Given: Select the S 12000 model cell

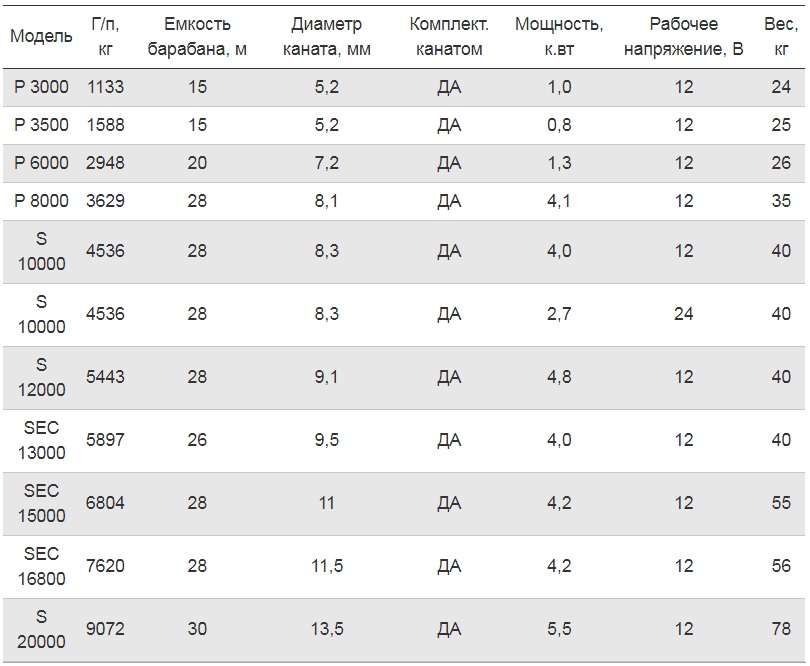Looking at the screenshot, I should click(x=41, y=377).
